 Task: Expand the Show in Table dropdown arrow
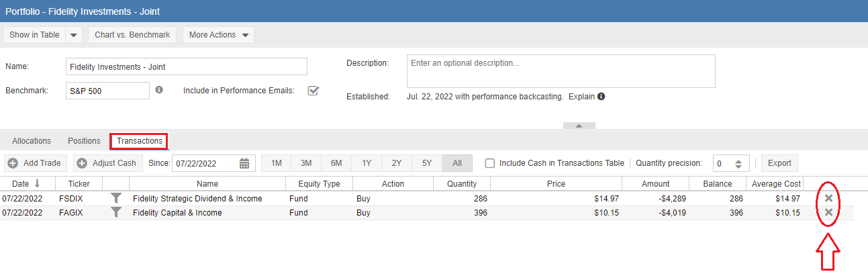click(74, 35)
